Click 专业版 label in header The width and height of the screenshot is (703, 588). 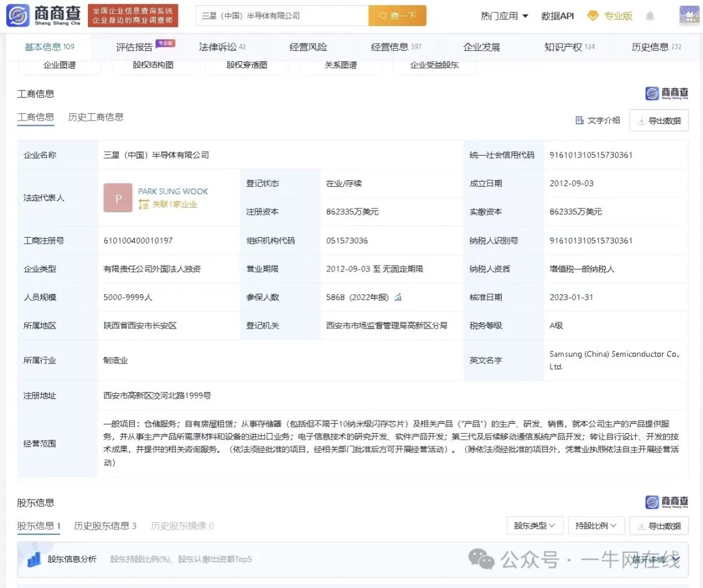tap(618, 16)
